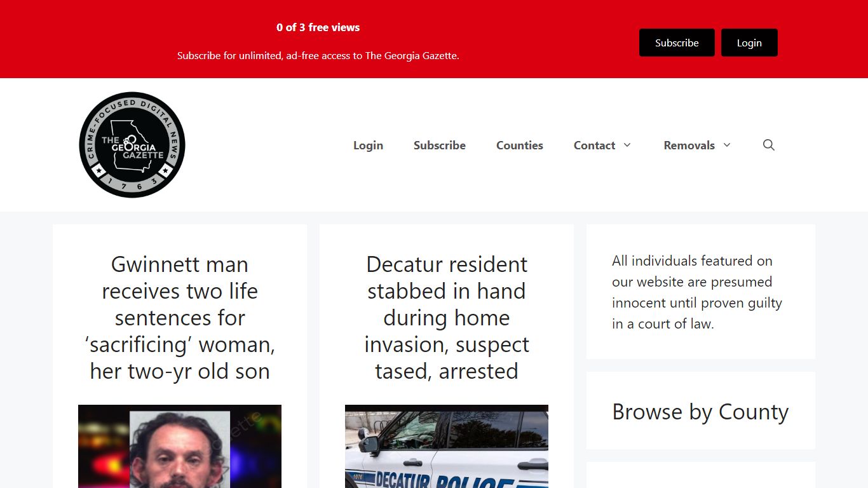Click the black Login button in banner
This screenshot has height=488, width=868.
749,43
